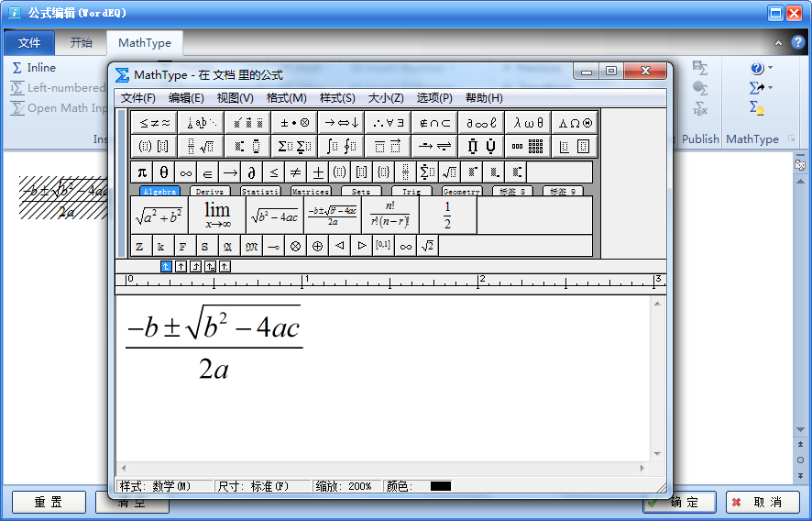
Task: Open the embellishments palette
Action: point(247,123)
